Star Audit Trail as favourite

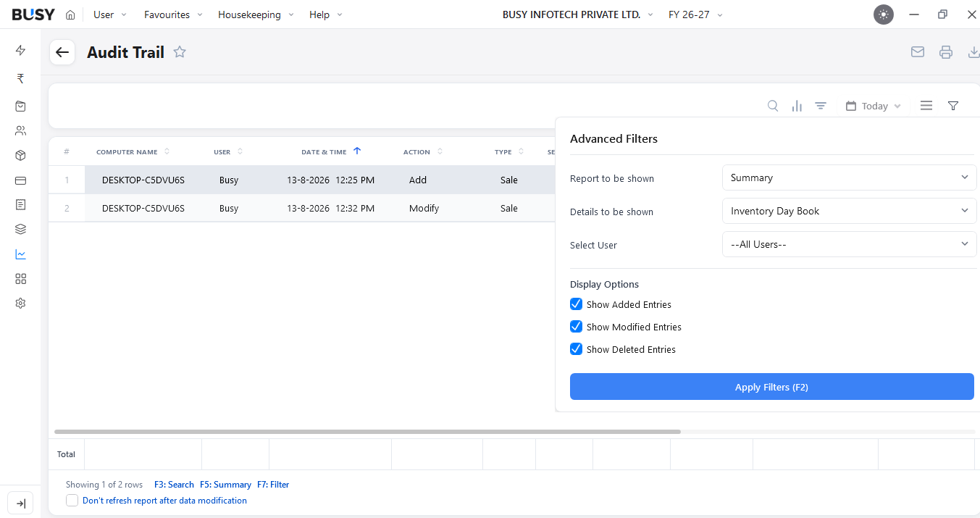pos(180,52)
